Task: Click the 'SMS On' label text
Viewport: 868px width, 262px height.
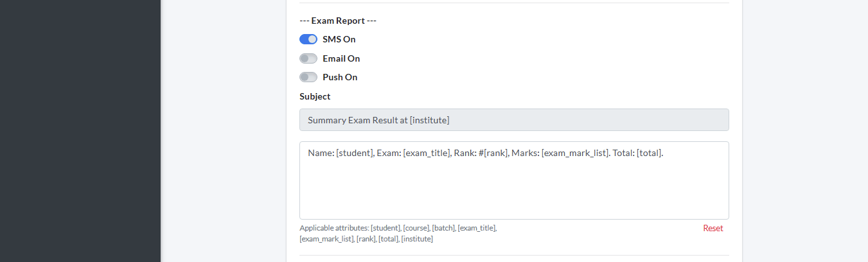Action: tap(339, 39)
